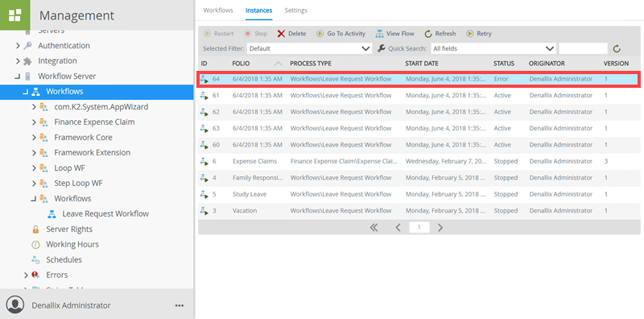
Task: Sort by the STATUS column header
Action: click(x=504, y=64)
